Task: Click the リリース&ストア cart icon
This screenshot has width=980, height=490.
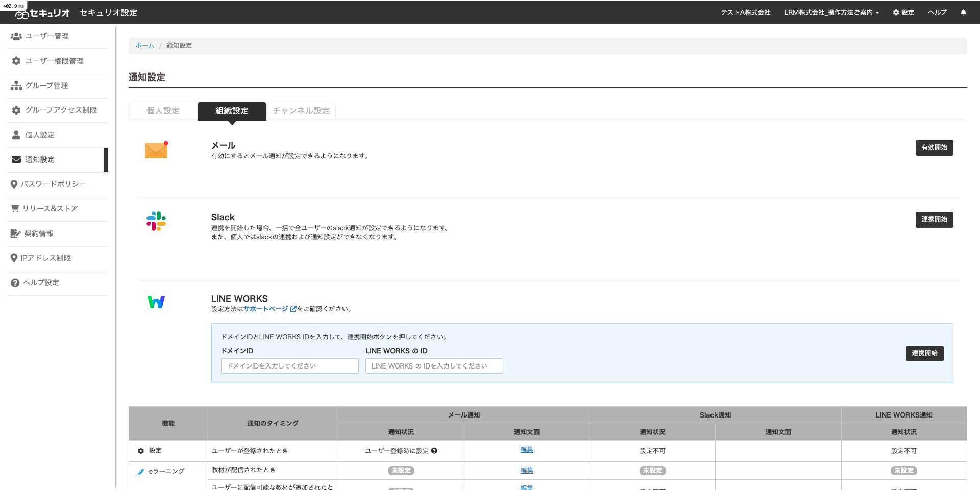Action: point(15,208)
